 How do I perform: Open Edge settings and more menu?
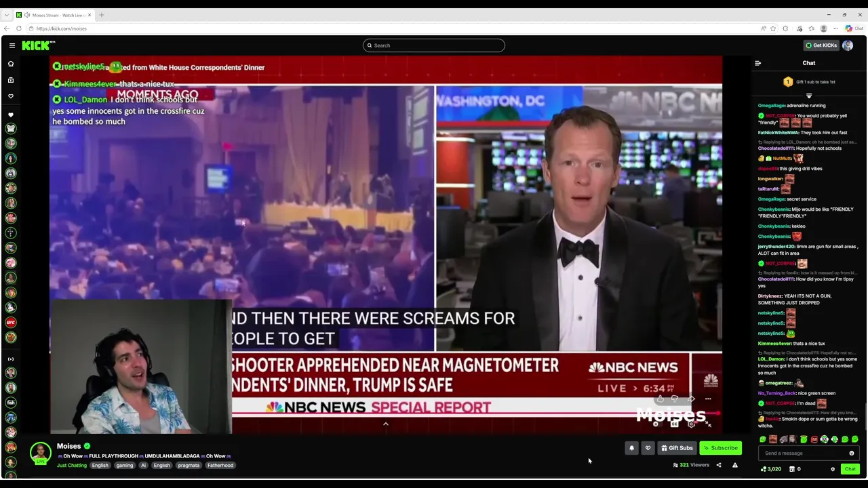[836, 28]
